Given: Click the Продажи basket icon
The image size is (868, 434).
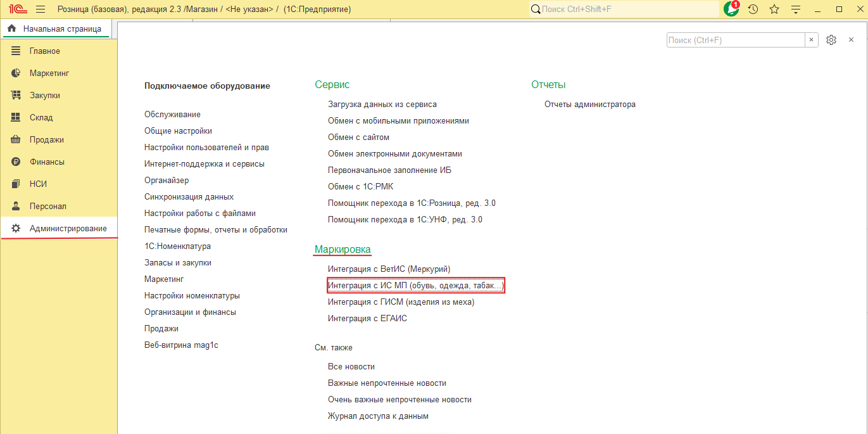Looking at the screenshot, I should (x=16, y=139).
